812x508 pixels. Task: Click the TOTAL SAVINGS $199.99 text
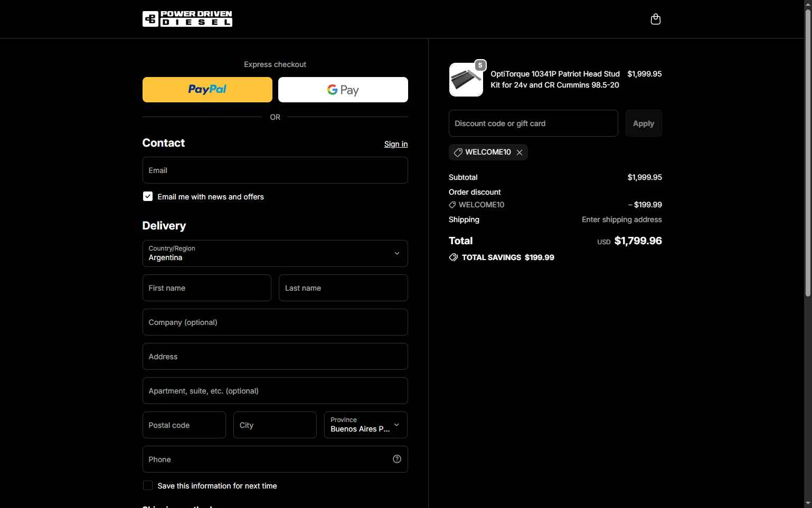coord(508,257)
